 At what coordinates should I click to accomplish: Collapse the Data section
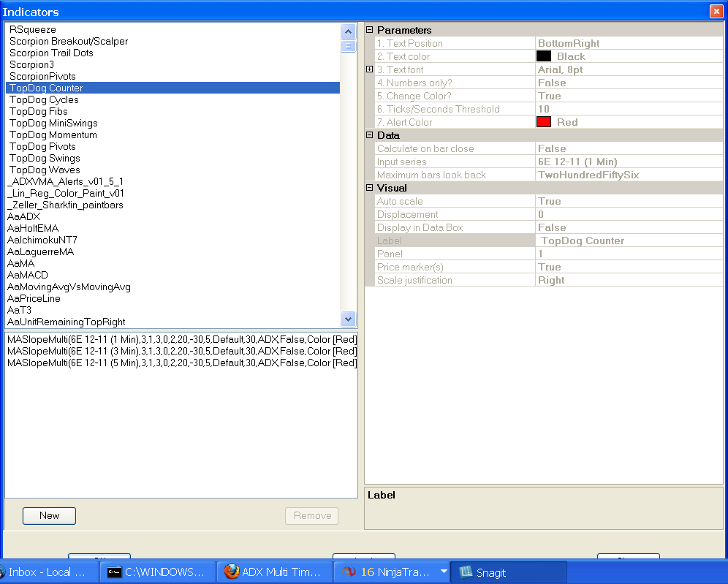(x=370, y=135)
